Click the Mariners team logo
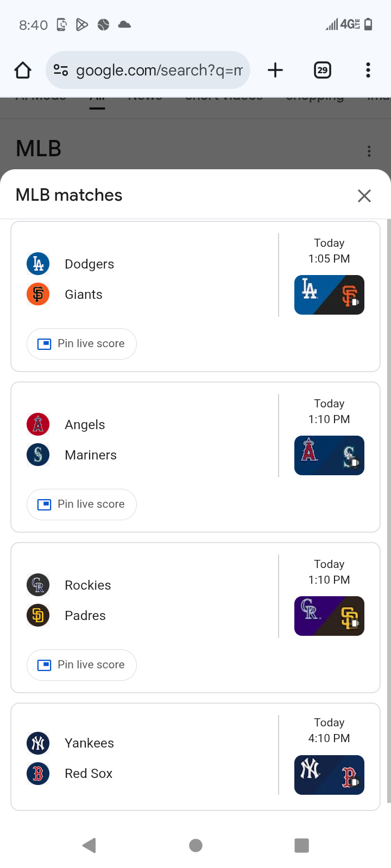The width and height of the screenshot is (391, 868). click(38, 455)
